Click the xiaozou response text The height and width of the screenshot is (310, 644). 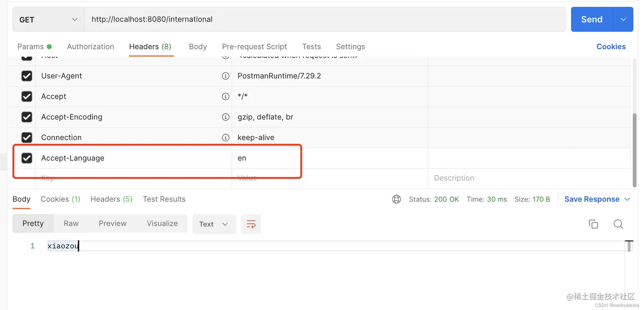[x=63, y=246]
